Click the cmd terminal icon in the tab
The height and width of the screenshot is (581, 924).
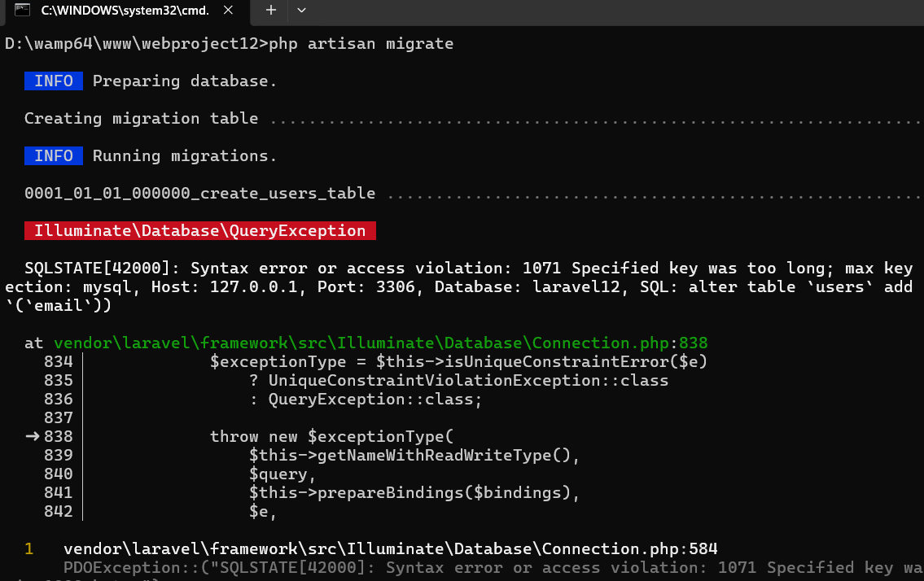coord(23,10)
